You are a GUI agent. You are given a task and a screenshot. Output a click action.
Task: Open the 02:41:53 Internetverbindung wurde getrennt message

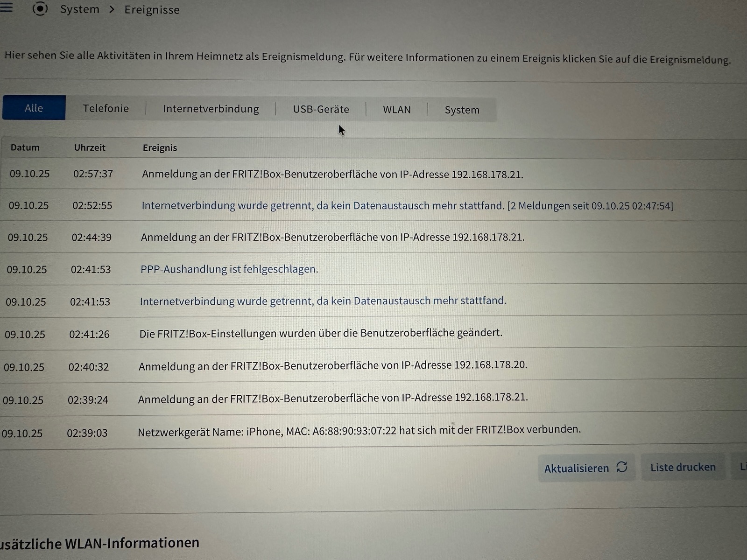point(323,301)
